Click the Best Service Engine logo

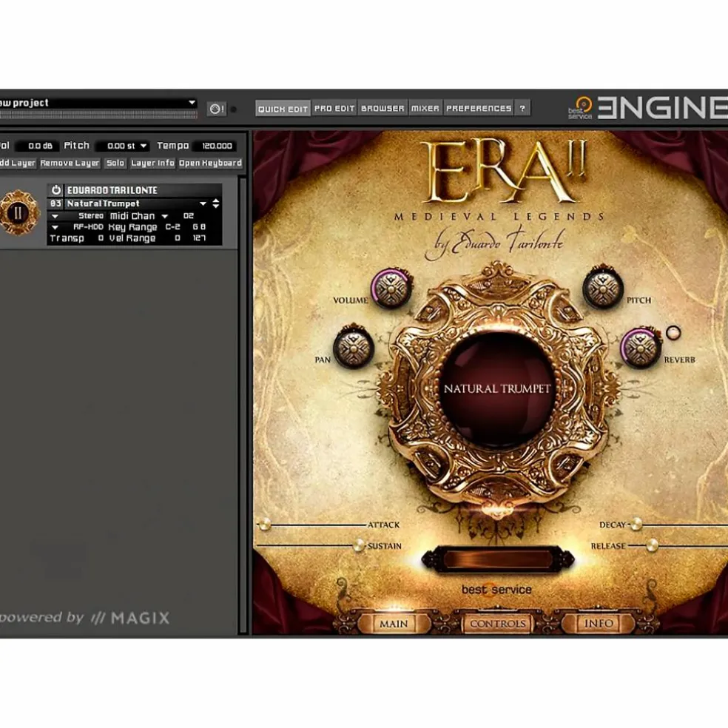(x=647, y=108)
